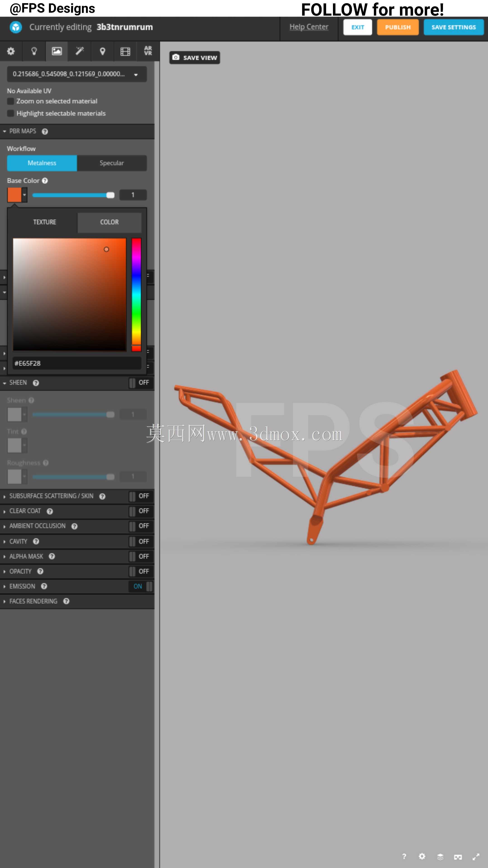This screenshot has height=868, width=488.
Task: Pick a shade in saturation gradient square
Action: pos(69,295)
